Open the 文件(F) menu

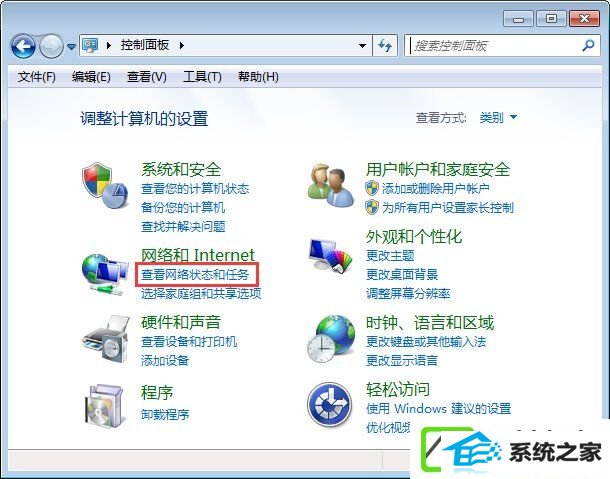click(37, 77)
